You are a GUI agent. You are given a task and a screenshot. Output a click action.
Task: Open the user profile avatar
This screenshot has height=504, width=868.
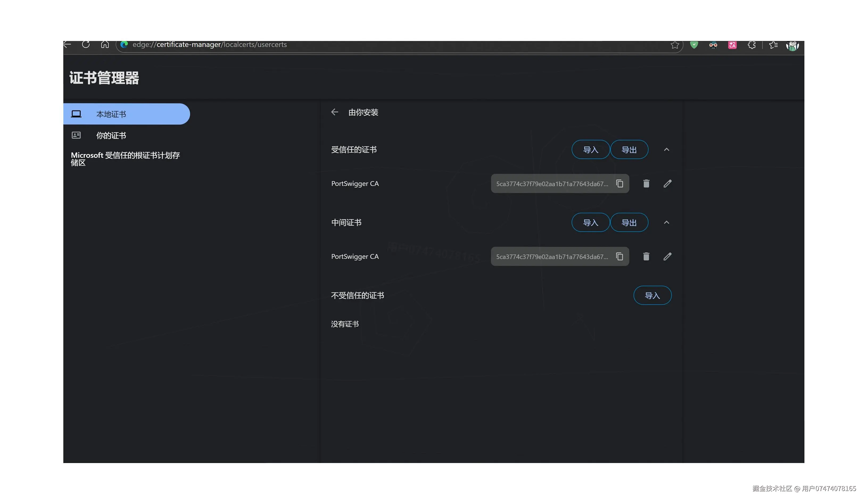[x=792, y=46]
